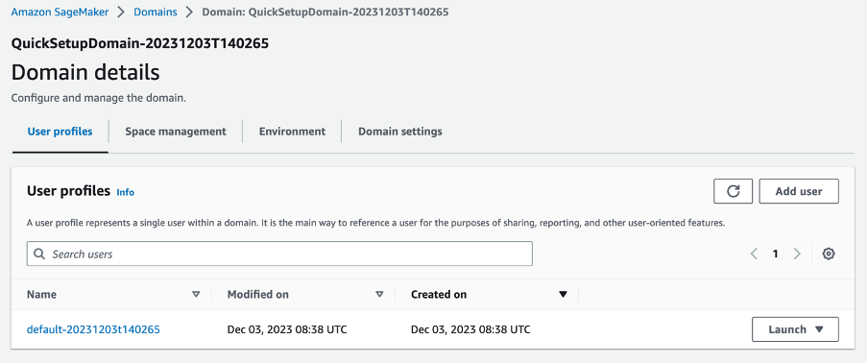This screenshot has width=868, height=363.
Task: Focus the Search users field
Action: [279, 254]
